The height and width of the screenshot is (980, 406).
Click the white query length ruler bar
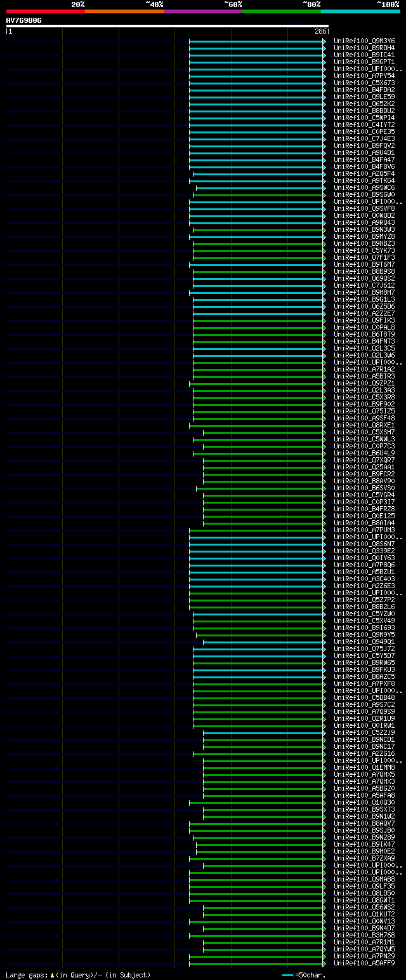167,26
